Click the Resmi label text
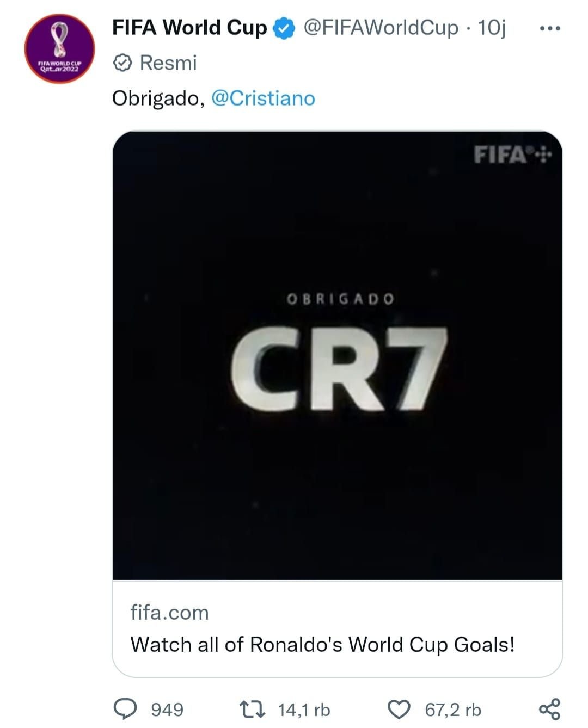The height and width of the screenshot is (728, 588). click(168, 63)
